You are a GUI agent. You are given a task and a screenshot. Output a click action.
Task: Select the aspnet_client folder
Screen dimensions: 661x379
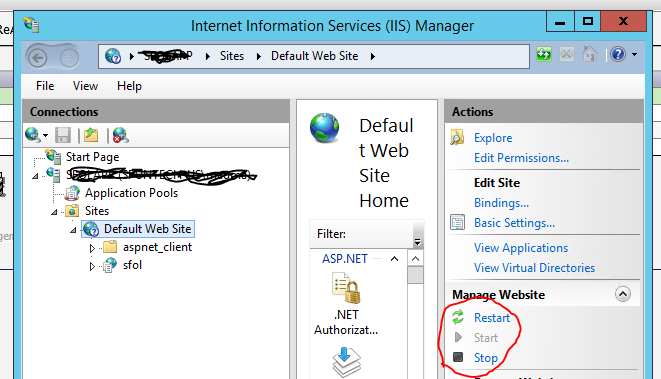[157, 247]
